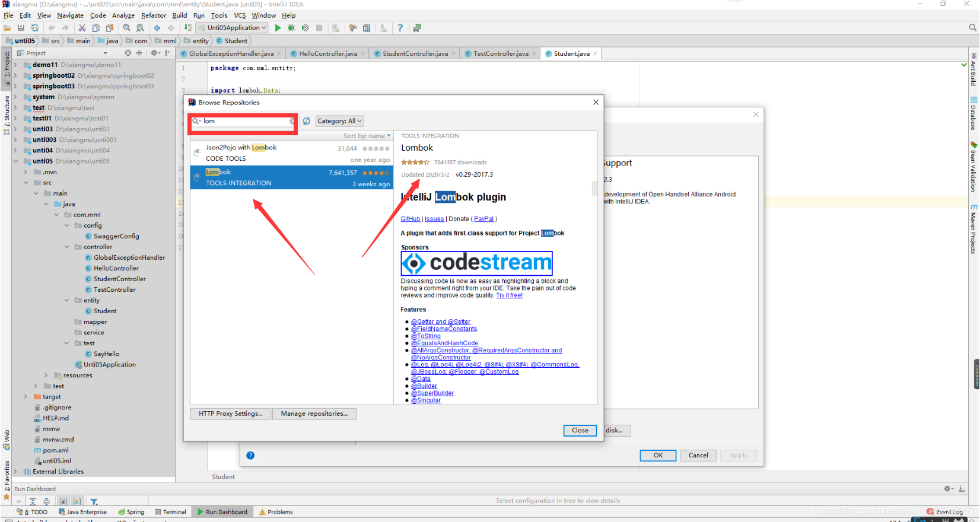The width and height of the screenshot is (980, 522).
Task: Reload plugin list with the refresh icon
Action: tap(307, 121)
